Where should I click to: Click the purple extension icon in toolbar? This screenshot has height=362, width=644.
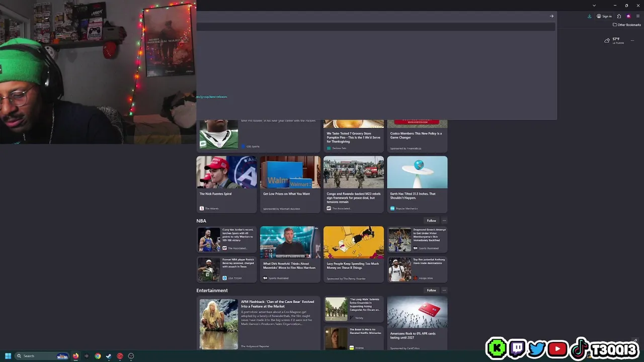pos(628,16)
